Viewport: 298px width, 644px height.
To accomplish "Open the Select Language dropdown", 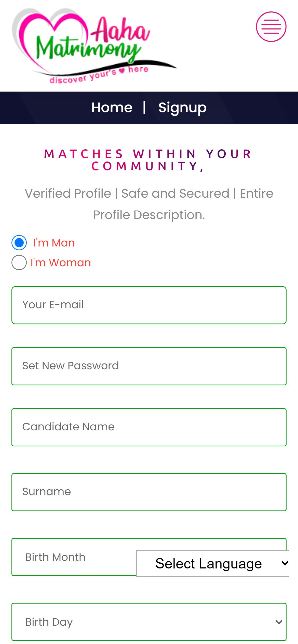I will [213, 563].
